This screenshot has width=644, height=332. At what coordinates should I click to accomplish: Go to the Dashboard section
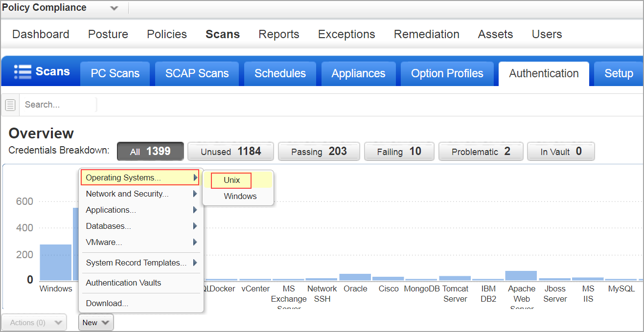pos(41,34)
